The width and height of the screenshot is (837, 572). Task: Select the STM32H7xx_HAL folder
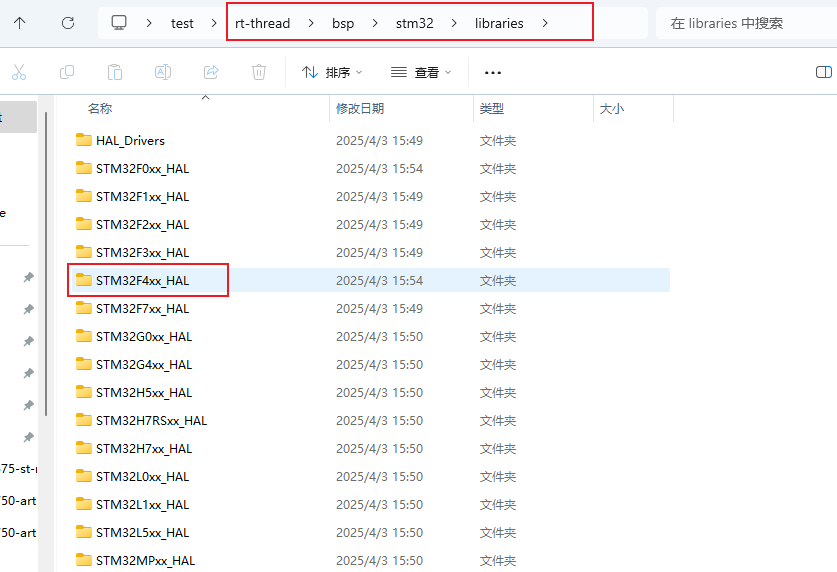click(144, 449)
